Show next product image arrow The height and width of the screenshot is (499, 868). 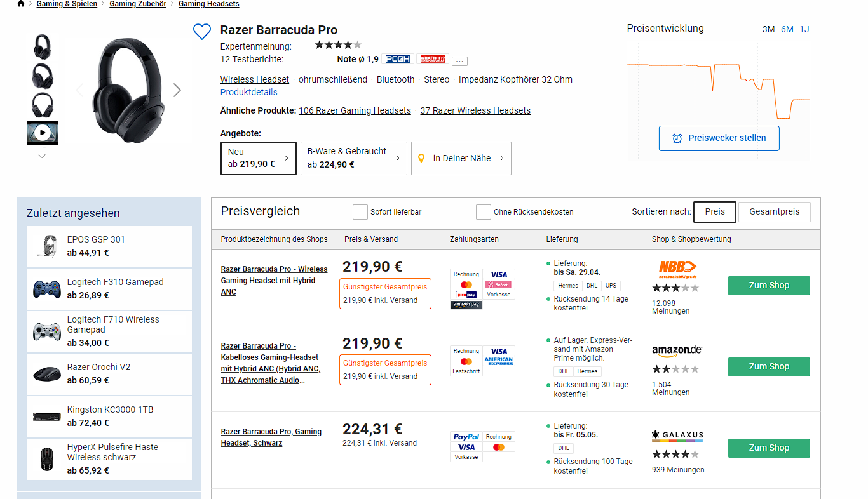click(x=177, y=90)
